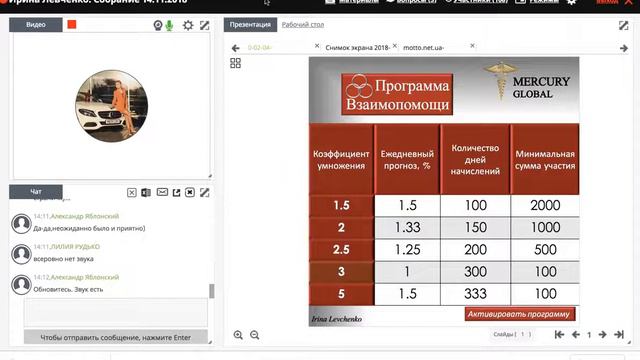Open video settings gear icon

188,25
